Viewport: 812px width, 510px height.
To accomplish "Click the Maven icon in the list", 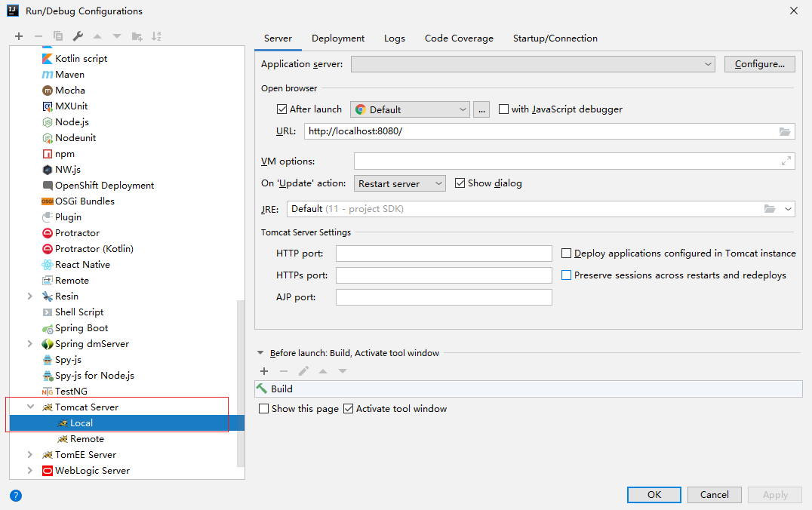I will 47,75.
